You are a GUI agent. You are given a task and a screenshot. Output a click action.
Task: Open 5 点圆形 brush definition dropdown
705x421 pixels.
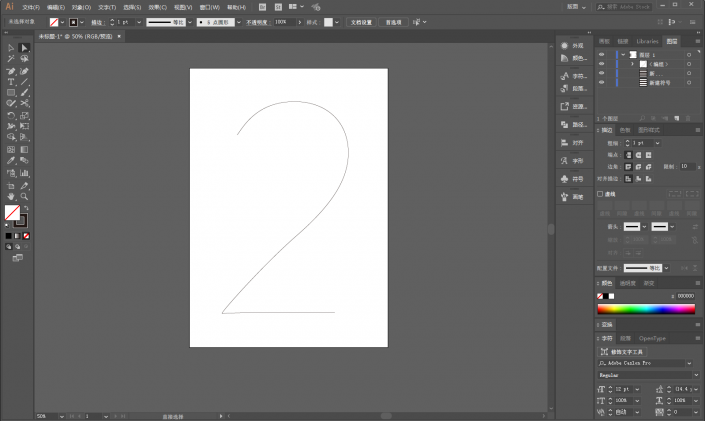click(x=239, y=22)
